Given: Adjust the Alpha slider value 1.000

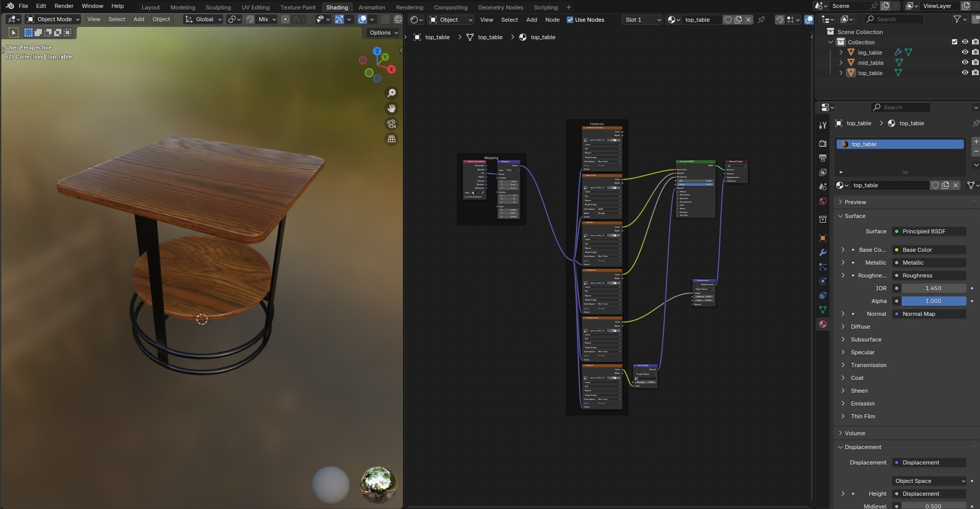Looking at the screenshot, I should pyautogui.click(x=934, y=301).
